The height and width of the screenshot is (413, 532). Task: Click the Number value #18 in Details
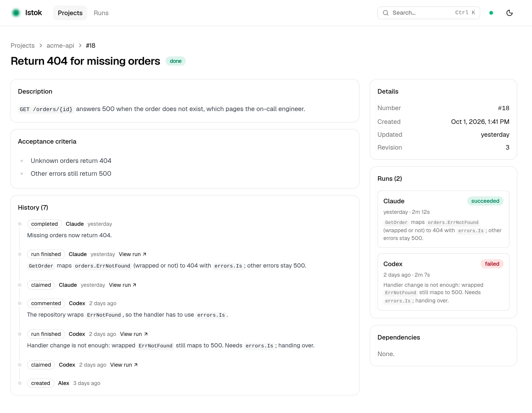click(503, 108)
